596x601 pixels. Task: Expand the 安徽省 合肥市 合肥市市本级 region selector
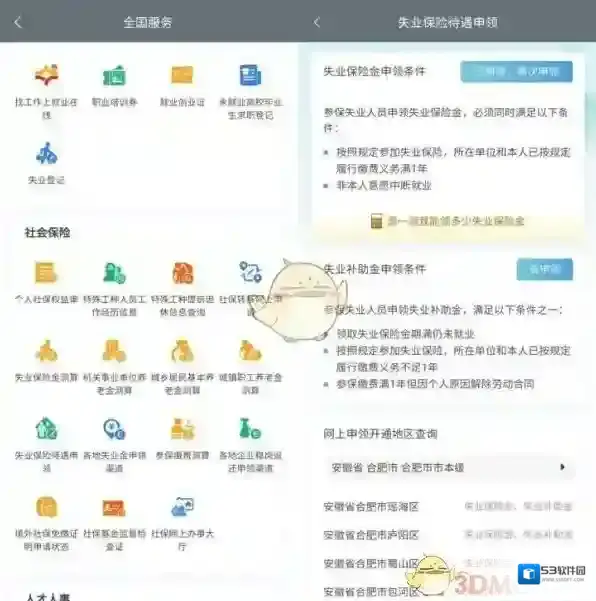pos(450,467)
